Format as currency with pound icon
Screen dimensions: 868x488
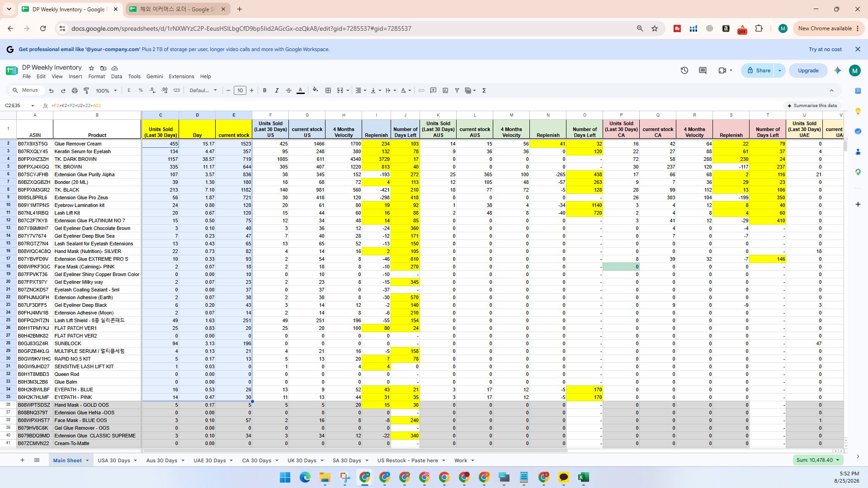click(x=129, y=90)
